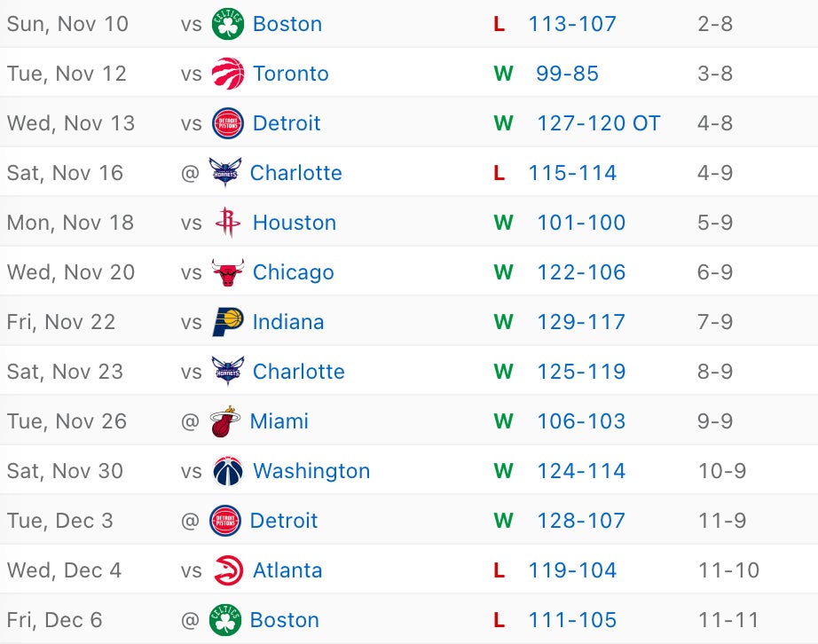Viewport: 818px width, 644px height.
Task: Open the Washington team link
Action: [x=311, y=471]
